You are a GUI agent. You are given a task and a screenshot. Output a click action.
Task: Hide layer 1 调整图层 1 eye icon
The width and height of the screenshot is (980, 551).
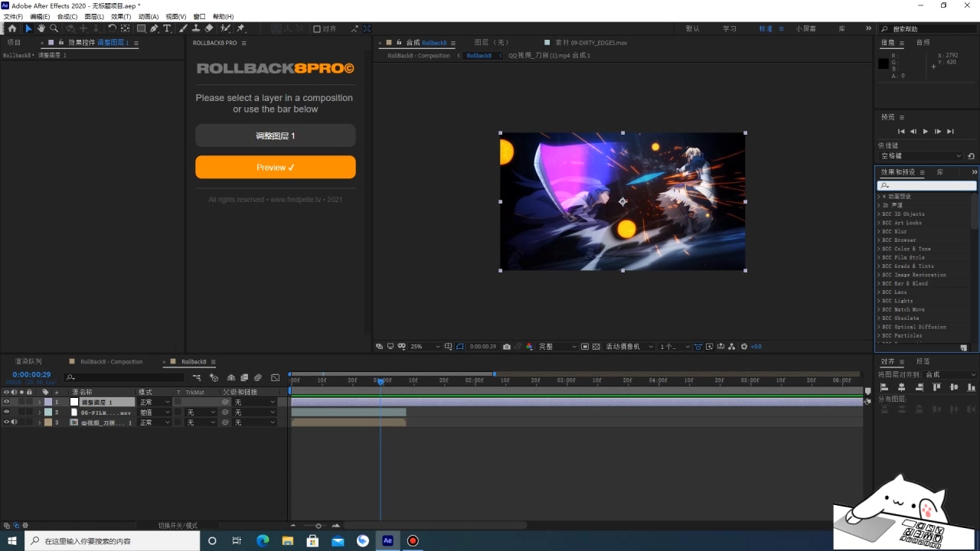(6, 402)
